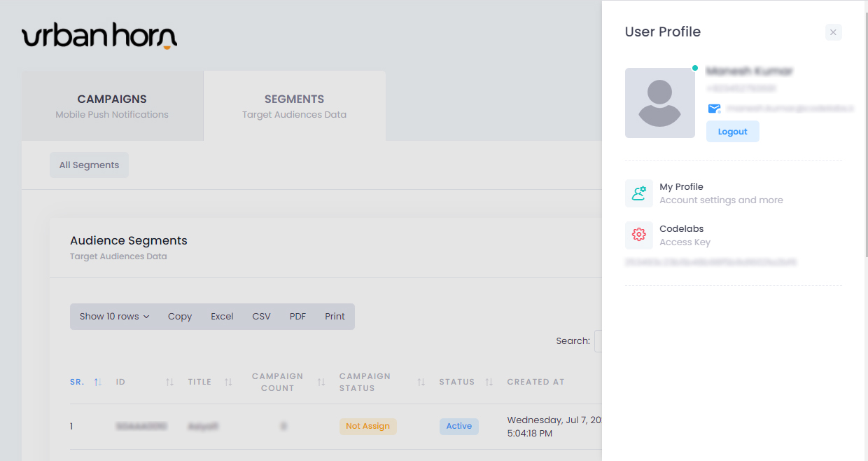Click the Codelabs gear icon
Viewport: 868px width, 461px height.
[x=638, y=235]
